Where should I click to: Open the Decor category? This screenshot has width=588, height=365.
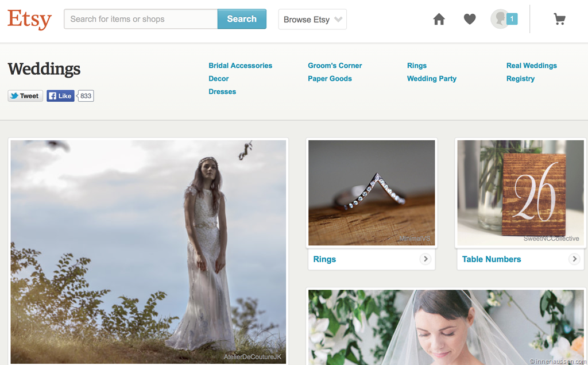tap(219, 79)
